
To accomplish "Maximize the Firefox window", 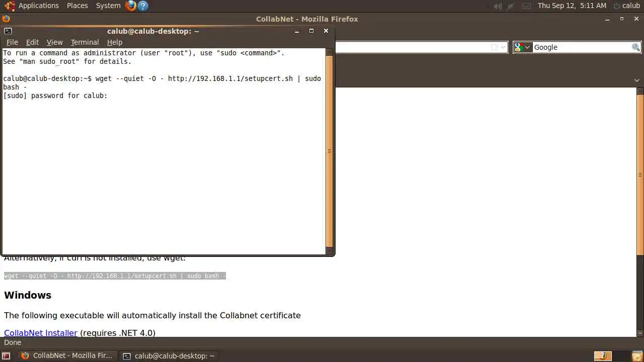I will [x=622, y=19].
